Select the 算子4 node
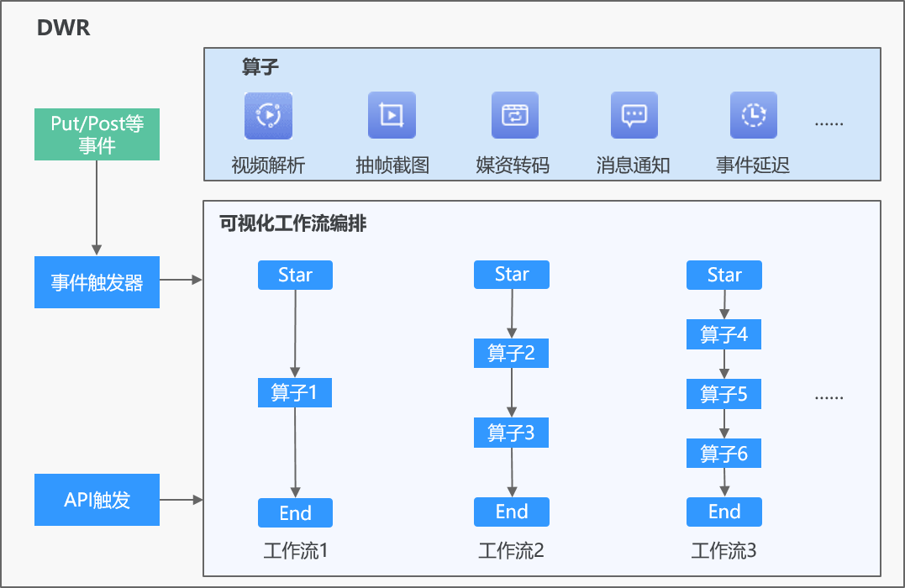The height and width of the screenshot is (588, 905). click(723, 334)
